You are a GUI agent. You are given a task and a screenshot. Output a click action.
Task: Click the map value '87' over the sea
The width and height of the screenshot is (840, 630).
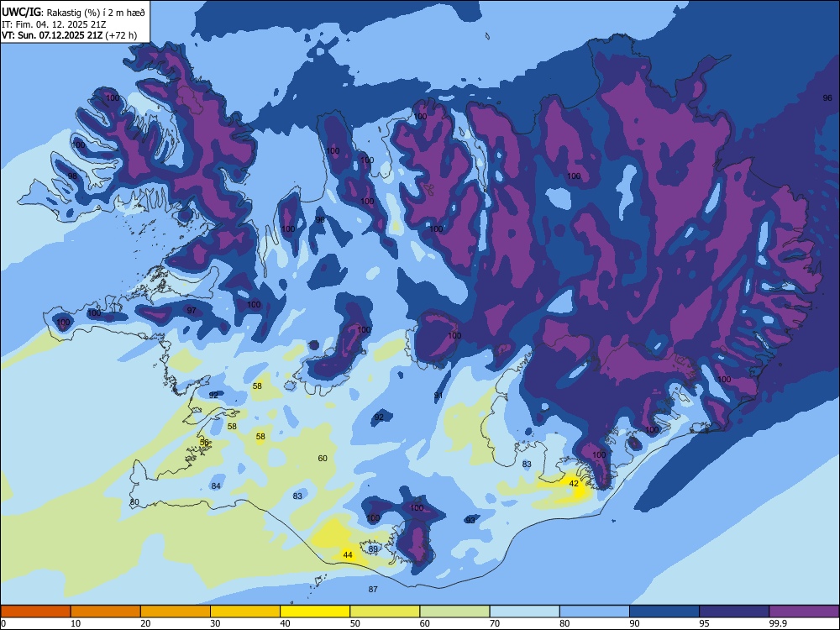[373, 589]
